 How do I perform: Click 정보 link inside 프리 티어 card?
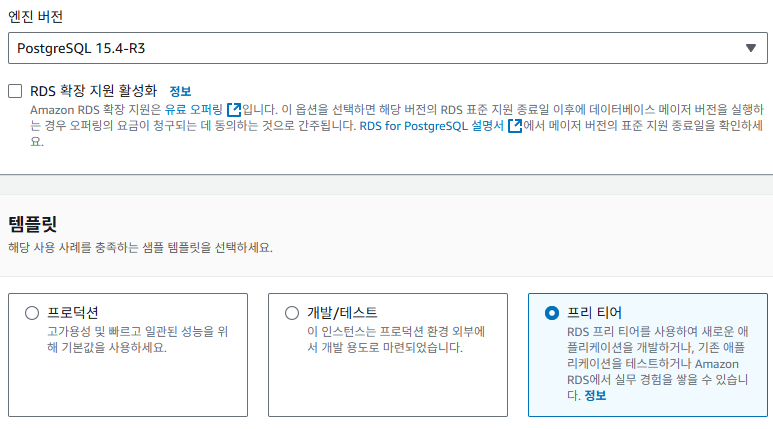[595, 396]
